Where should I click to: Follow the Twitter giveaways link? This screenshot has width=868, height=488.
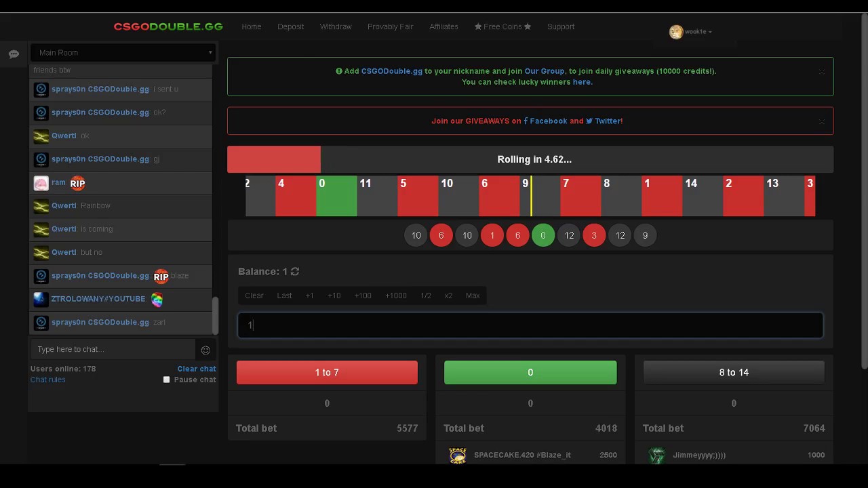604,121
